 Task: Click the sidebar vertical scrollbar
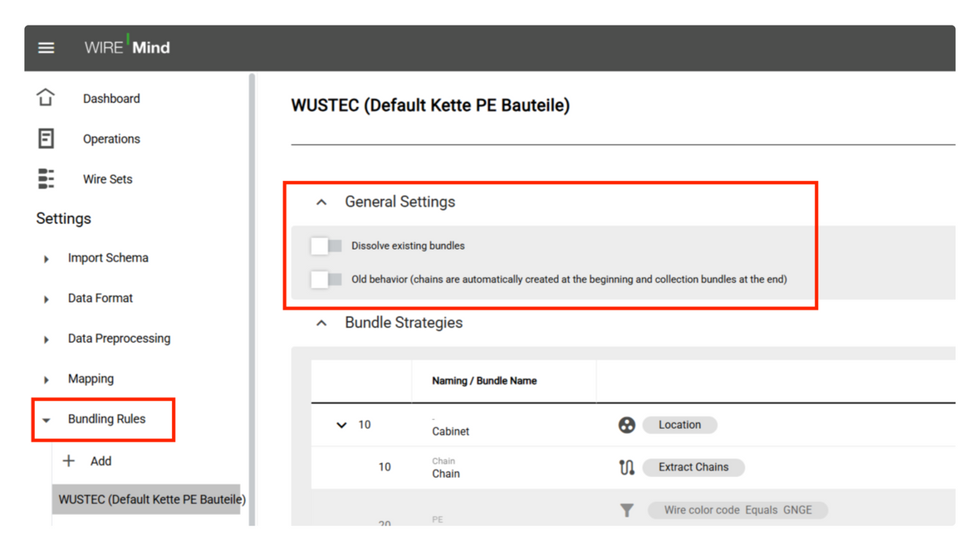252,300
